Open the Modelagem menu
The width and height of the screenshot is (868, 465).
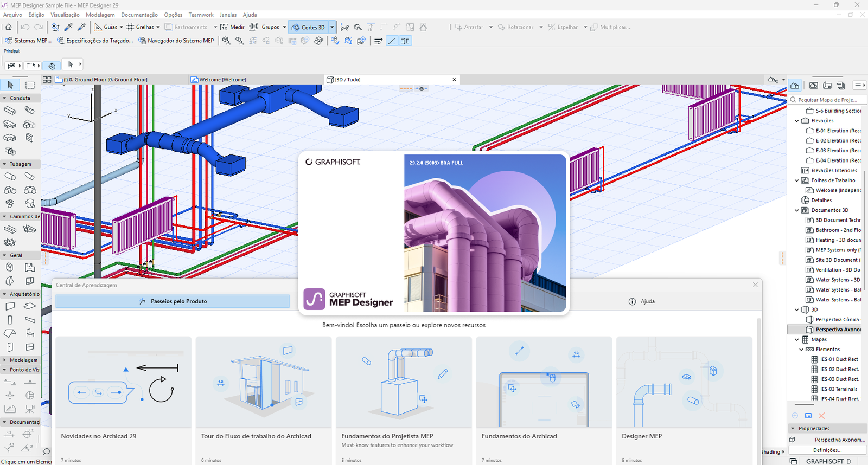tap(100, 15)
